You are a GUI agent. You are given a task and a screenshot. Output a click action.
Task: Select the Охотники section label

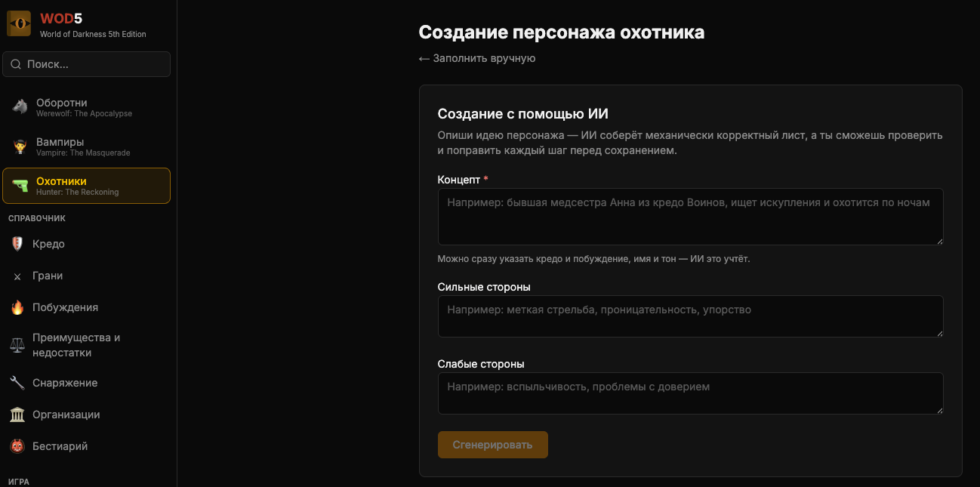pos(61,181)
